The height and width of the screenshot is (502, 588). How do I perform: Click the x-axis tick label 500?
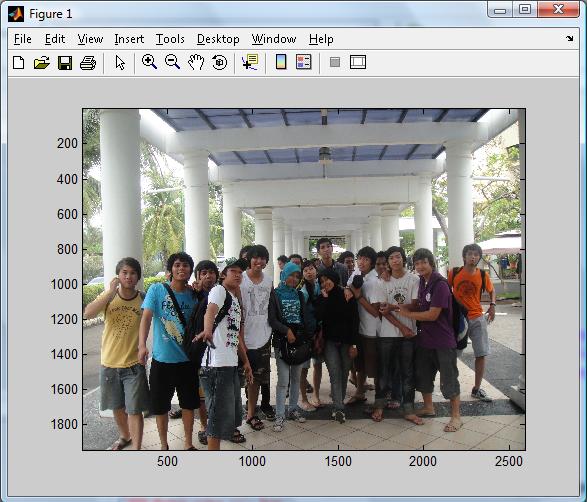point(167,461)
